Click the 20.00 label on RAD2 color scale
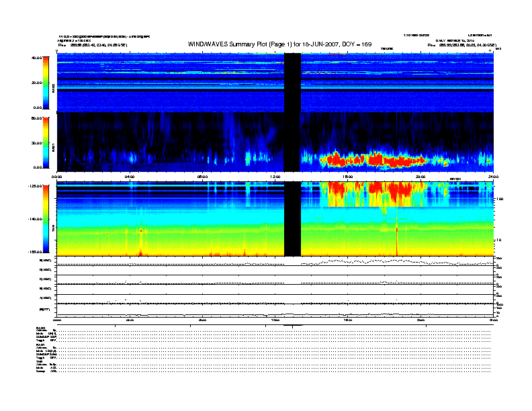532x411 pixels. coord(36,83)
